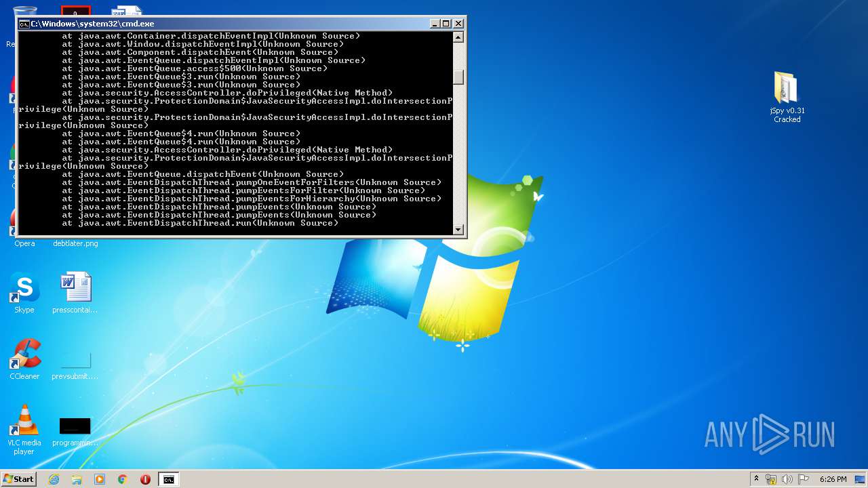The image size is (868, 488).
Task: Click the Component.dispatchEvent trace line
Action: pos(201,52)
